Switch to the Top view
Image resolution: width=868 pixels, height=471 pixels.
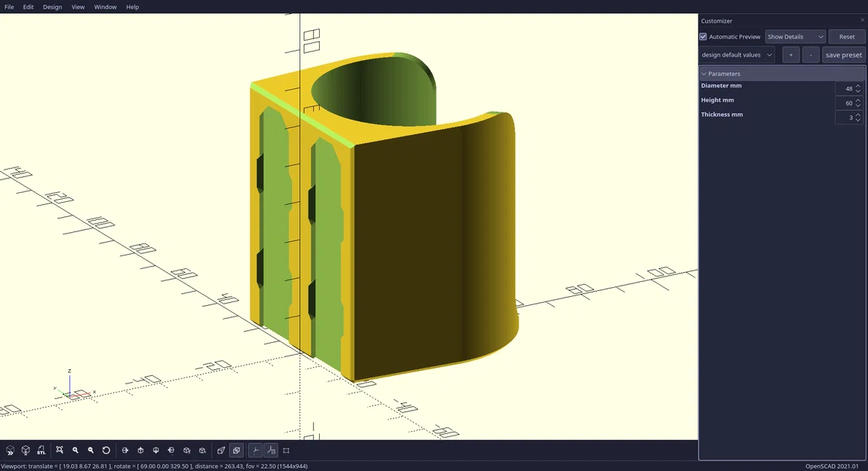tap(140, 451)
